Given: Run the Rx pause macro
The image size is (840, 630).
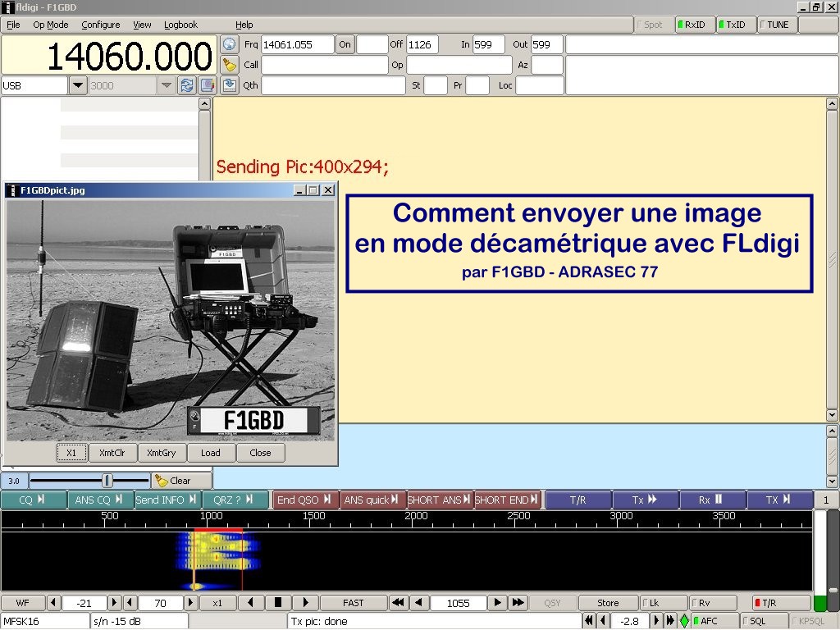Looking at the screenshot, I should pos(712,500).
